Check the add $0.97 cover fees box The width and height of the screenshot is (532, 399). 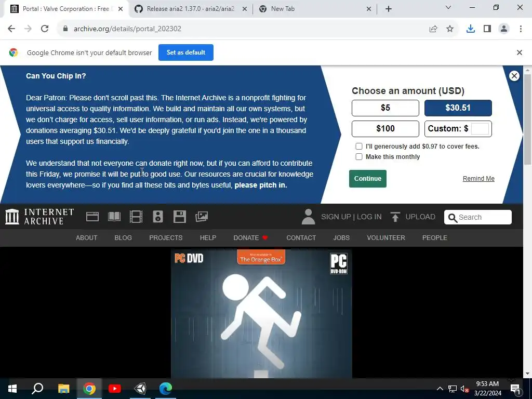tap(358, 146)
